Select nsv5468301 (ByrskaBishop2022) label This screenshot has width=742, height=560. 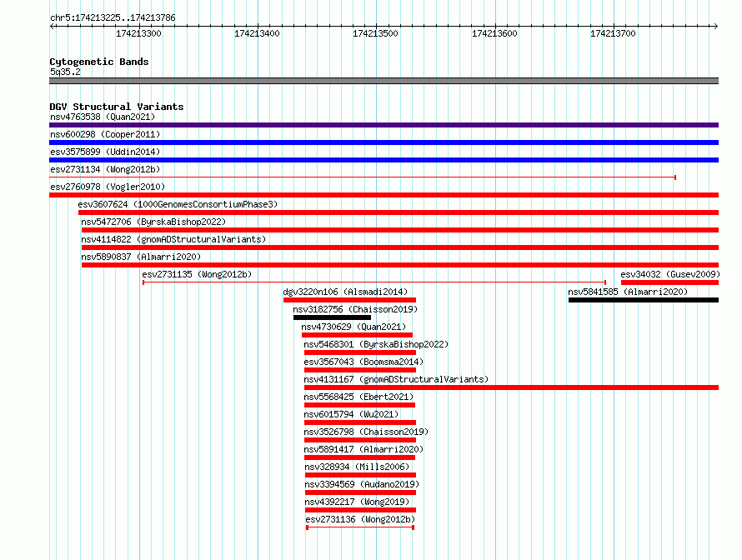click(x=376, y=344)
